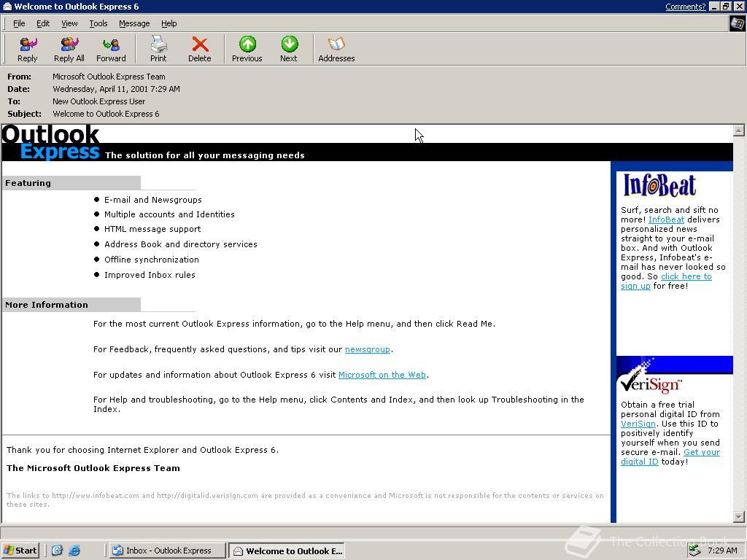Open the Tools menu
The image size is (747, 560).
98,23
